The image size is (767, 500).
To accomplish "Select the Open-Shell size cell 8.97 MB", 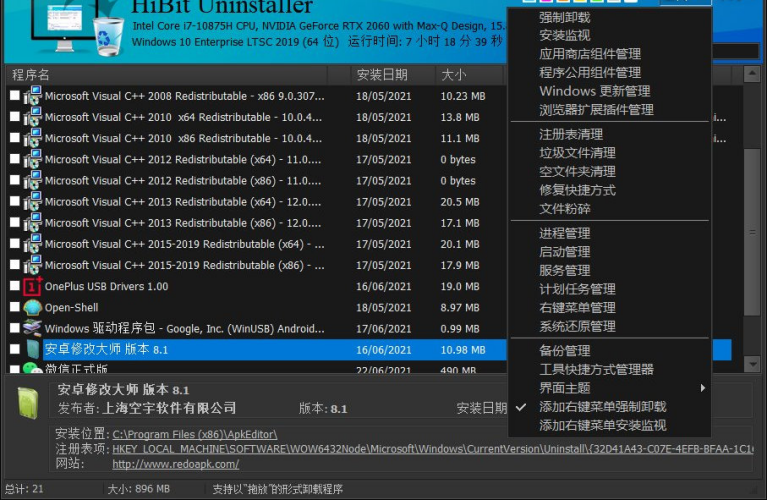I will point(460,307).
